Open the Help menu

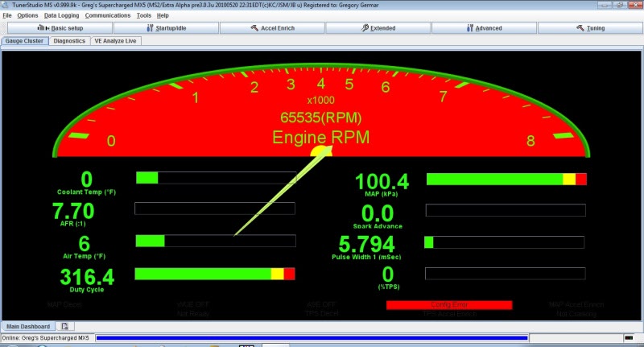(163, 15)
